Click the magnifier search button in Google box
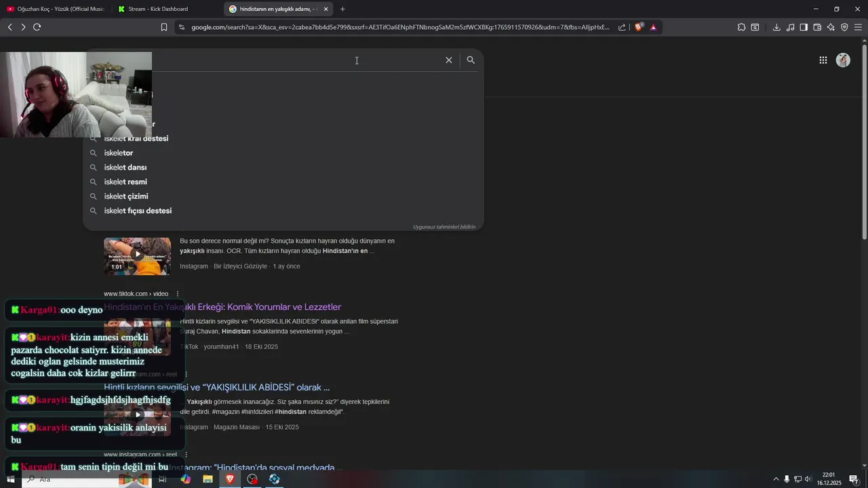 coord(471,60)
